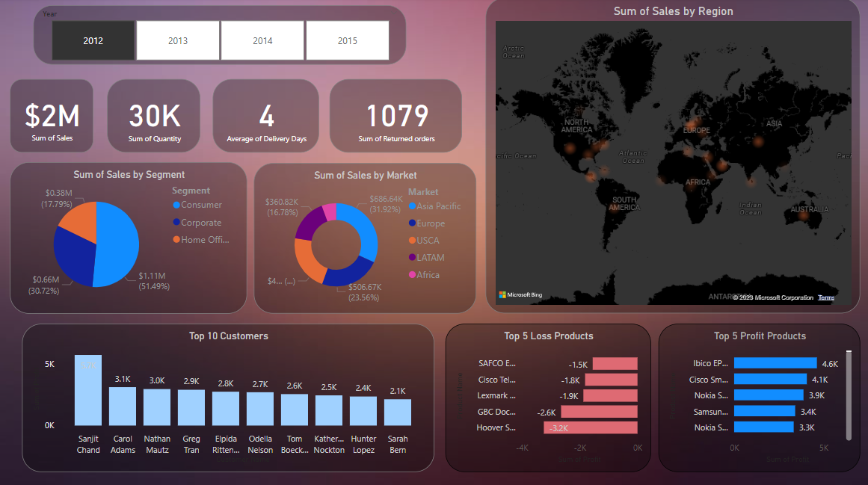Viewport: 868px width, 485px height.
Task: Open the Terms link on the map
Action: coord(825,297)
